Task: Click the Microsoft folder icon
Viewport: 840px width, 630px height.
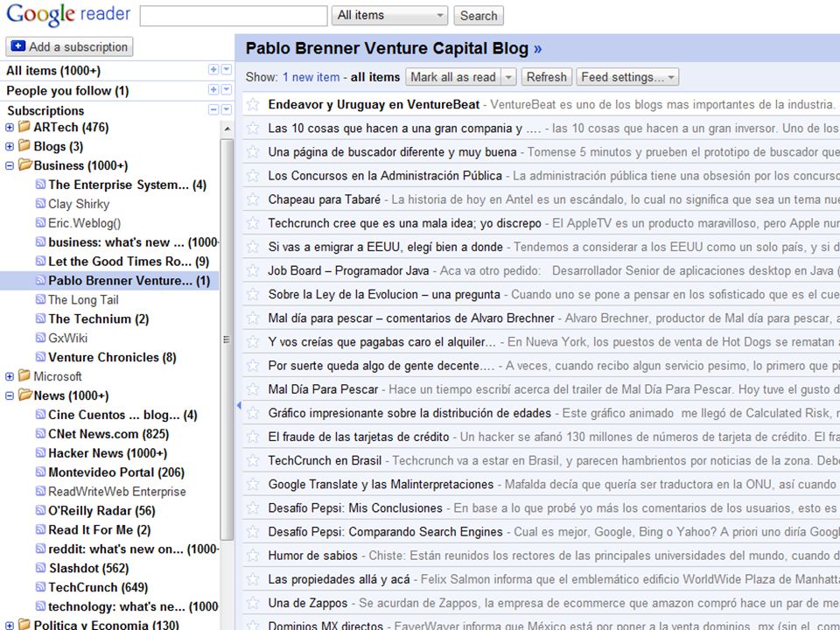Action: coord(24,376)
